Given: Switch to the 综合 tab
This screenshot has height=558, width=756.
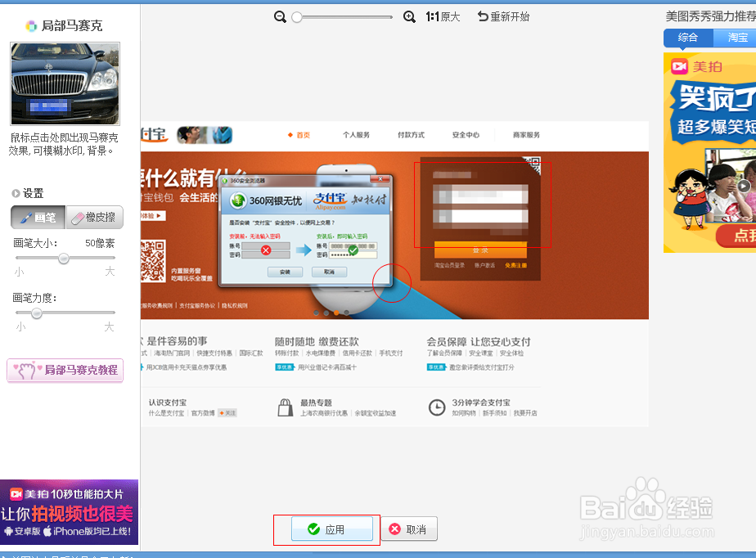Looking at the screenshot, I should click(688, 38).
